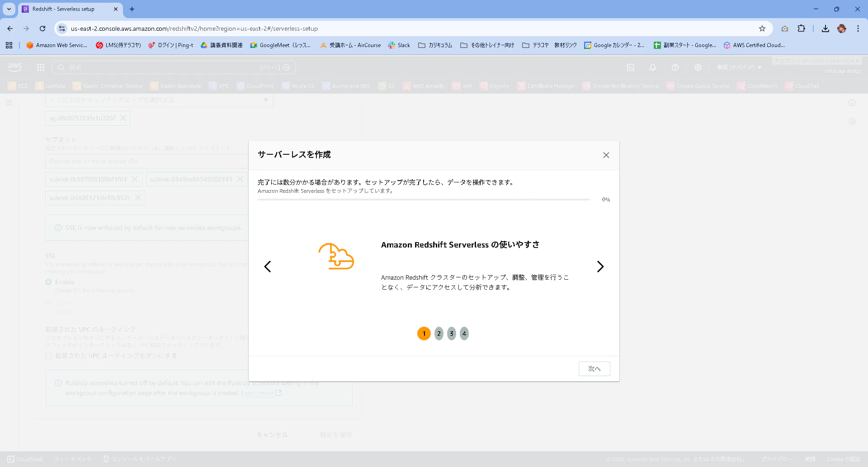Open the Simple Queue Service shortcut
The width and height of the screenshot is (868, 467).
[x=698, y=86]
